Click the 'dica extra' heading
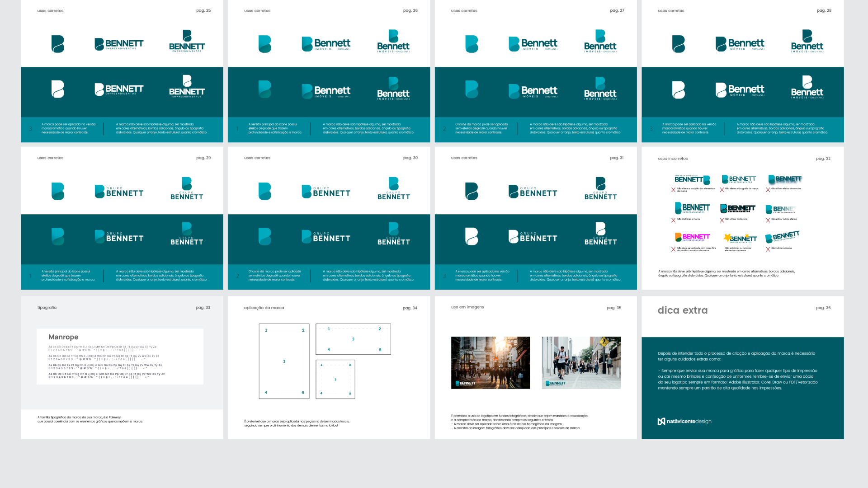The image size is (868, 488). pyautogui.click(x=682, y=310)
